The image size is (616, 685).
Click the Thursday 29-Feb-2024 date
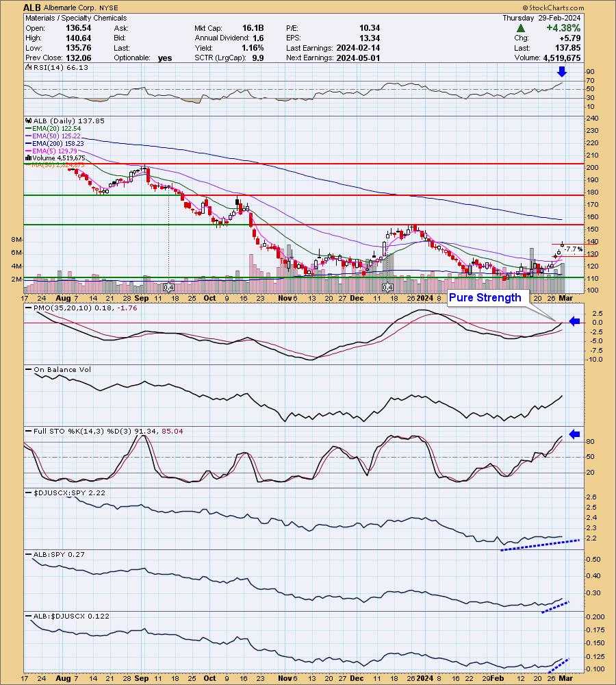point(541,18)
